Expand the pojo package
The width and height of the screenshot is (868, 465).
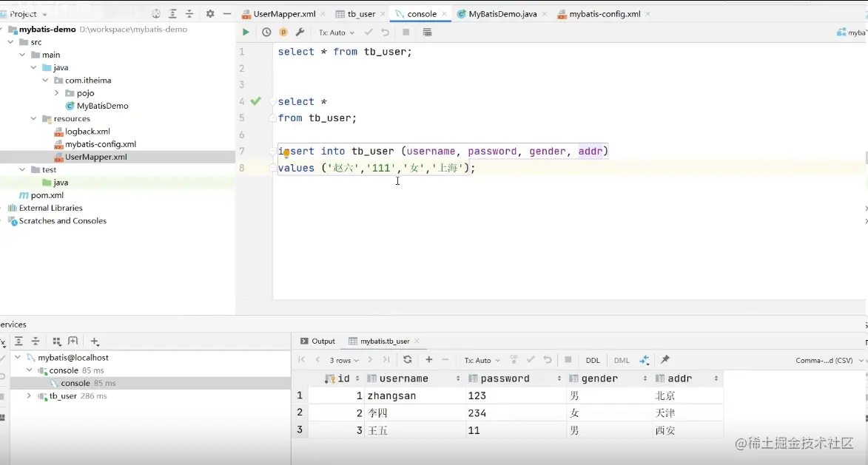[56, 93]
